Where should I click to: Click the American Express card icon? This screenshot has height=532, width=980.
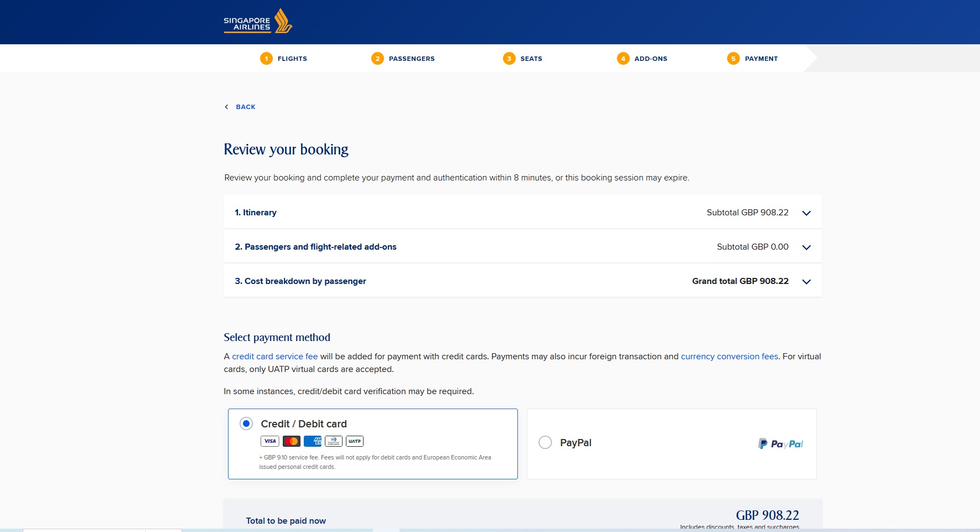coord(313,441)
